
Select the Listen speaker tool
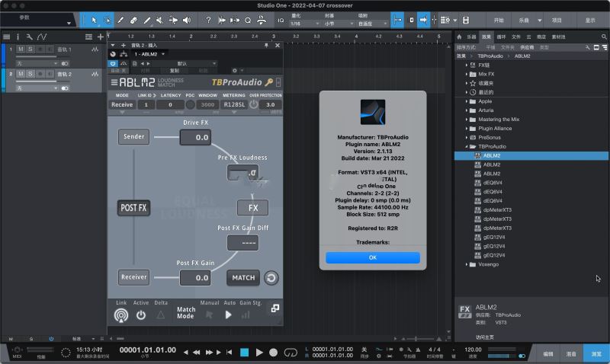click(188, 20)
